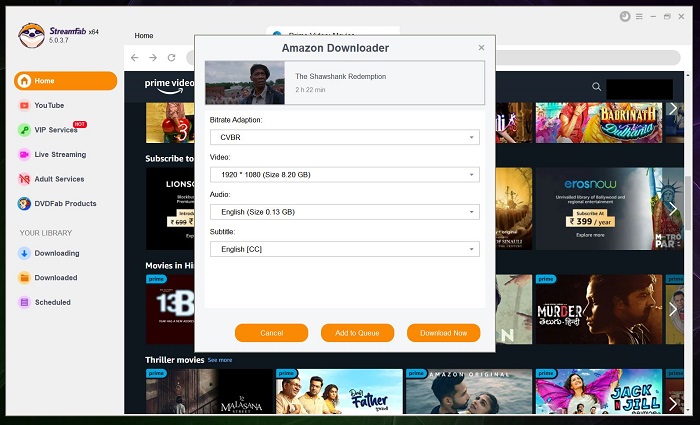Viewport: 700px width, 425px height.
Task: Click the Add to Queue button
Action: click(357, 333)
